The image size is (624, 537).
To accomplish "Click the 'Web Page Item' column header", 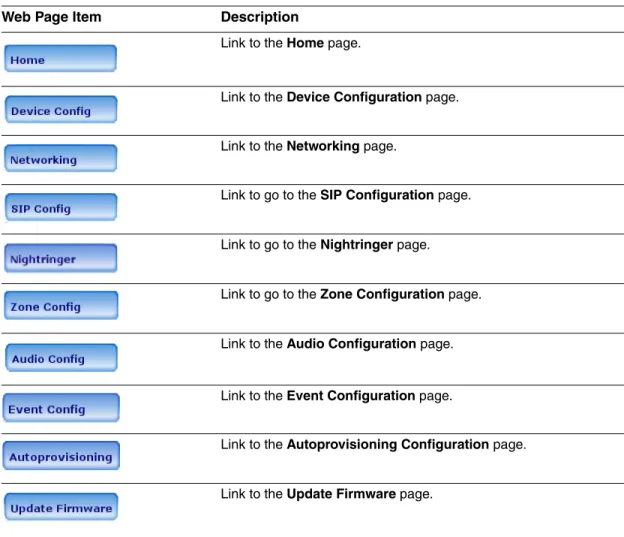I will coord(51,17).
